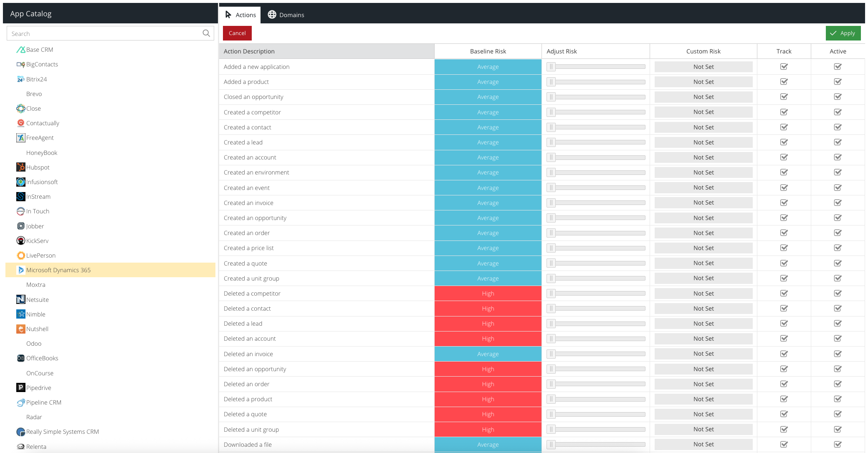Click the Pipedrive app icon

pyautogui.click(x=21, y=388)
